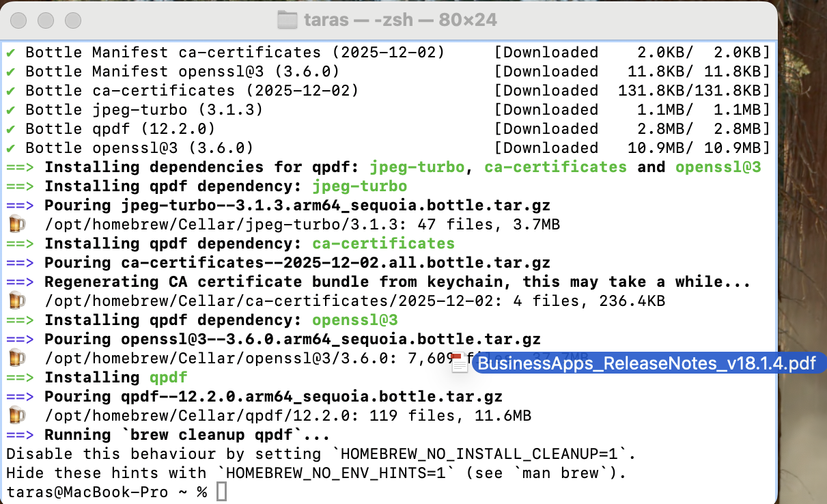Viewport: 827px width, 504px height.
Task: Place cursor in the empty command input box
Action: pyautogui.click(x=221, y=491)
